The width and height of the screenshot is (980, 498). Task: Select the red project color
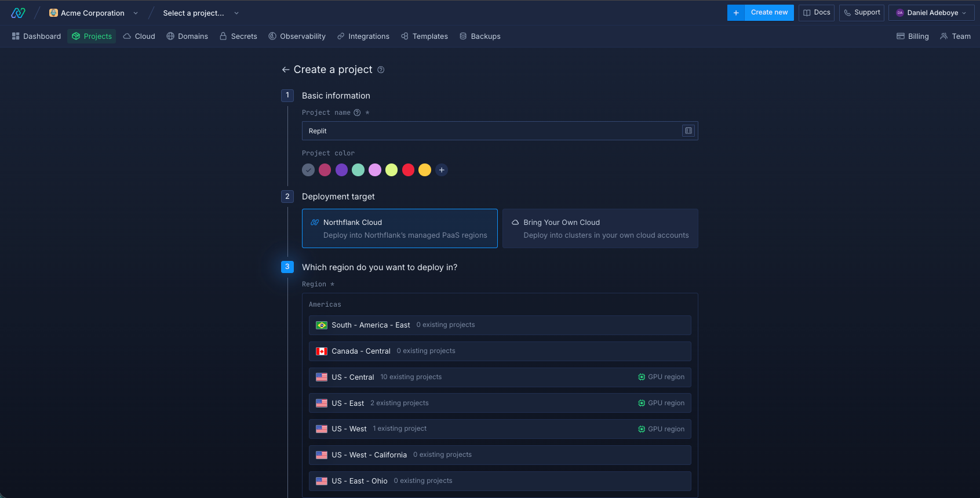(409, 170)
